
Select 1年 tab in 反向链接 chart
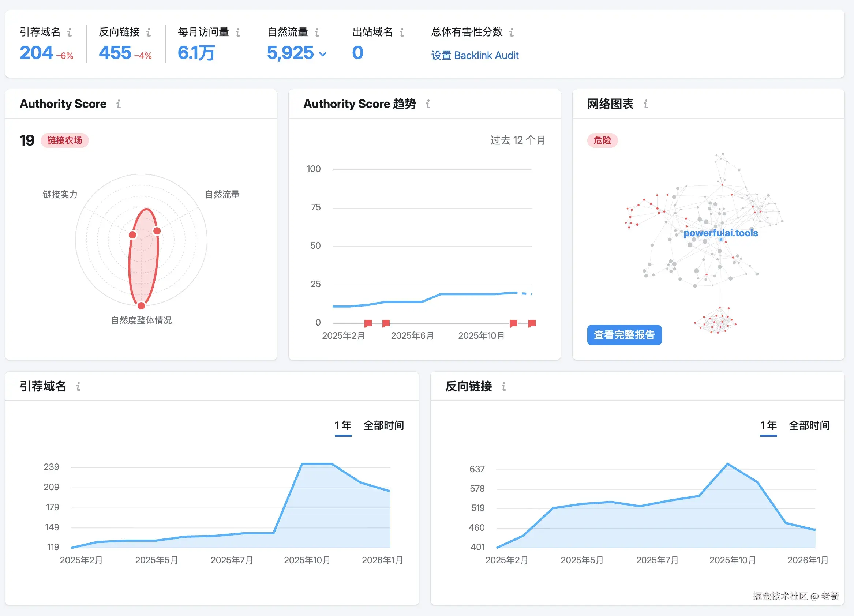point(768,425)
